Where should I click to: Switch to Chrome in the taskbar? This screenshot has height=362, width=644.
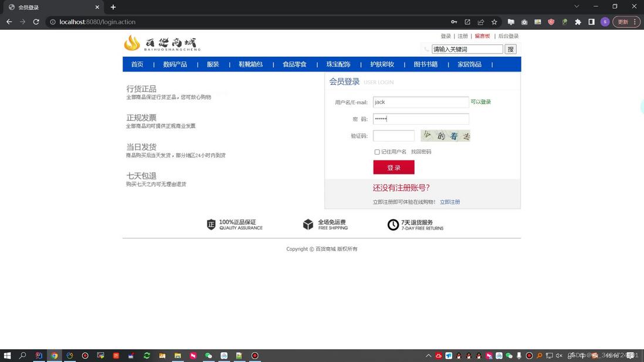point(54,356)
